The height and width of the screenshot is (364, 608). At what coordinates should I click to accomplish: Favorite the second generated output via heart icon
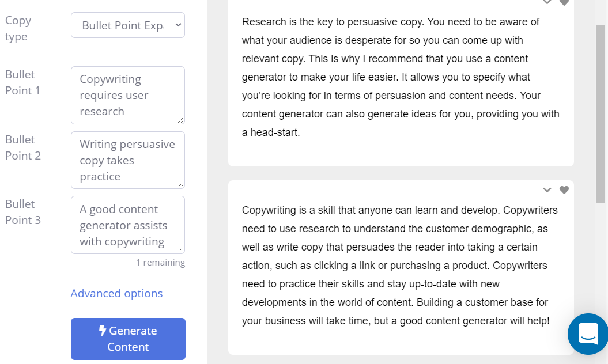[x=564, y=189]
